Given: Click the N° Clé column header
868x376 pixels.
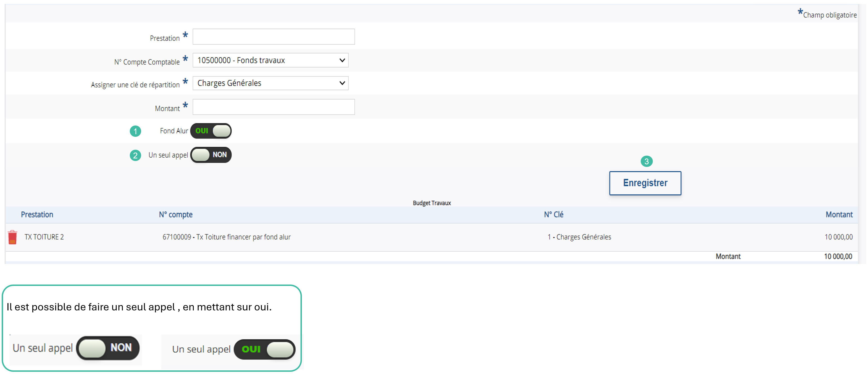Looking at the screenshot, I should pos(554,215).
